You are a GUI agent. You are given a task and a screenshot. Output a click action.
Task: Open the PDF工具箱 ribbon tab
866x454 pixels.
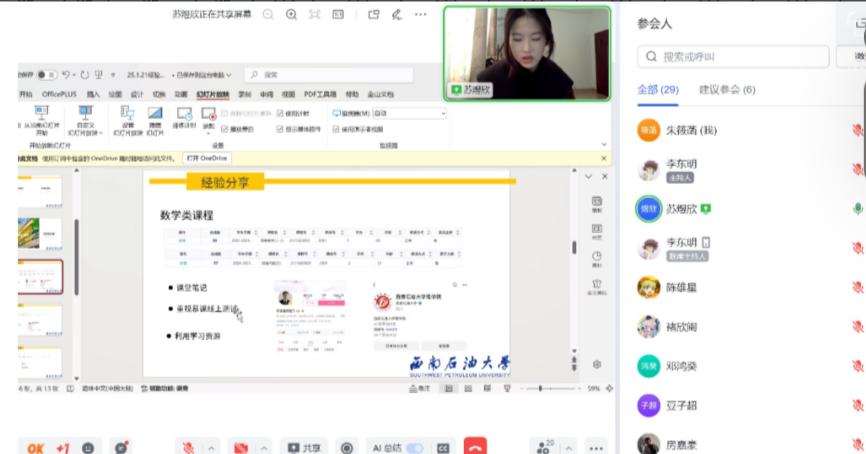pos(320,94)
